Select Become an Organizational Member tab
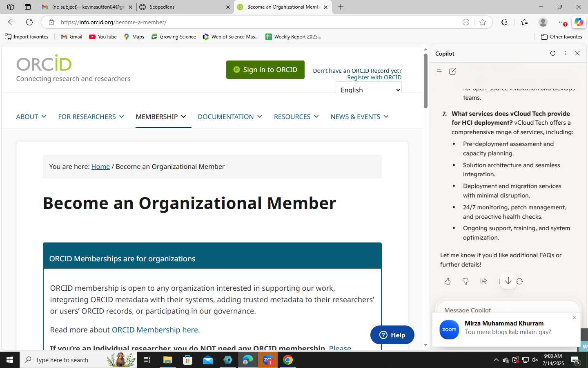Screen dimensions: 588x368 point(283,7)
